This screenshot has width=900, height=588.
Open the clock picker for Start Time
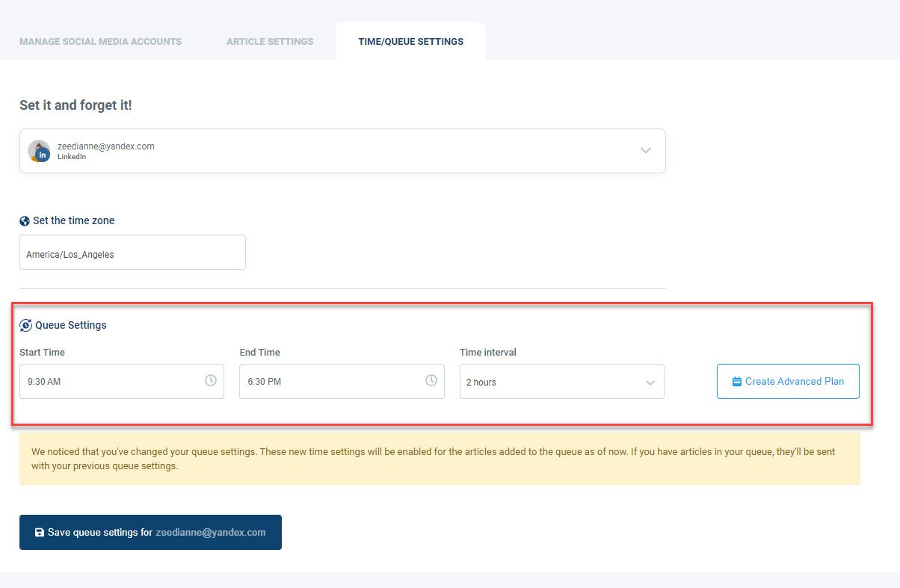click(x=211, y=380)
